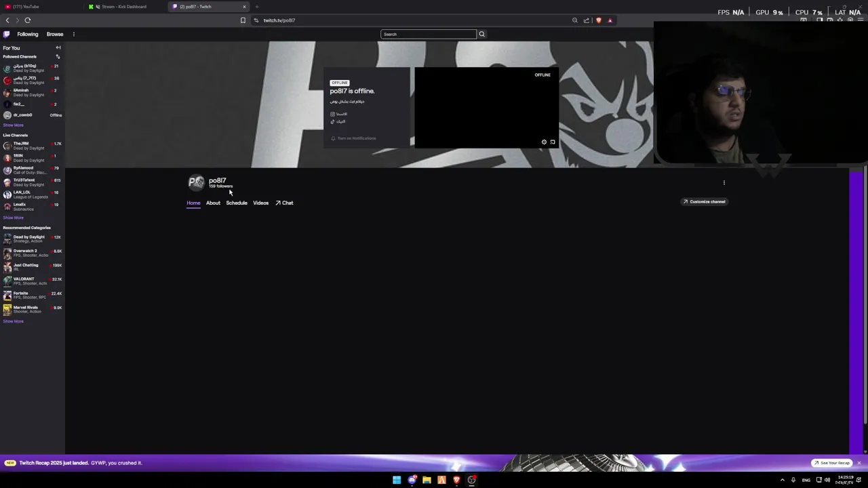The image size is (868, 488).
Task: Click the share page icon
Action: coord(587,20)
